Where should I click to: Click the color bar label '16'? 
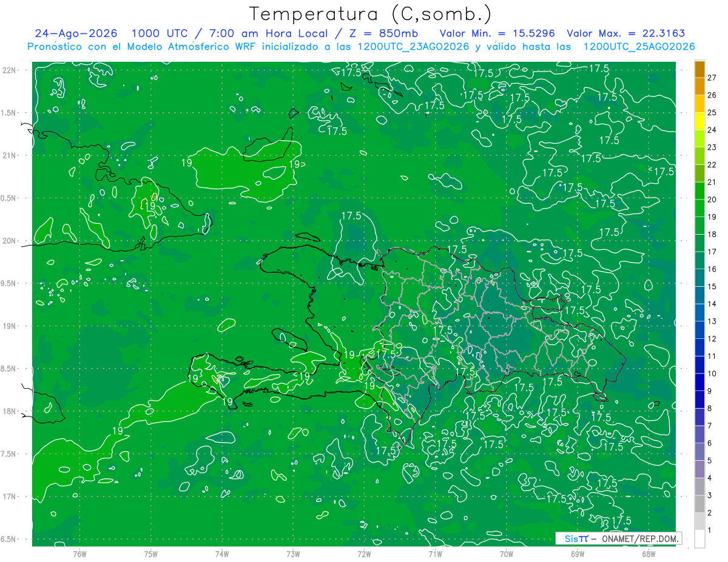click(712, 269)
